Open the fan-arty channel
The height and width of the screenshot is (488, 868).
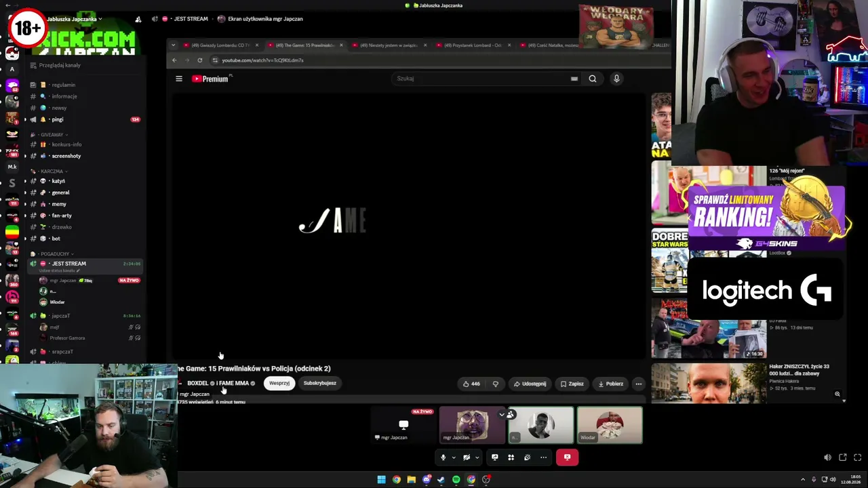click(x=61, y=216)
